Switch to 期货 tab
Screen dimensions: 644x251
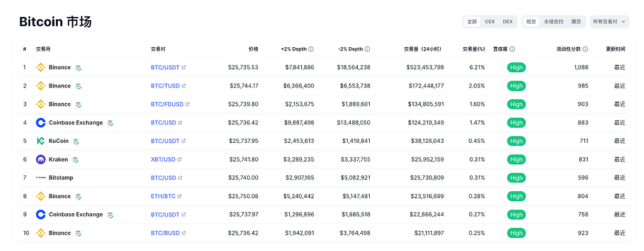coord(576,22)
